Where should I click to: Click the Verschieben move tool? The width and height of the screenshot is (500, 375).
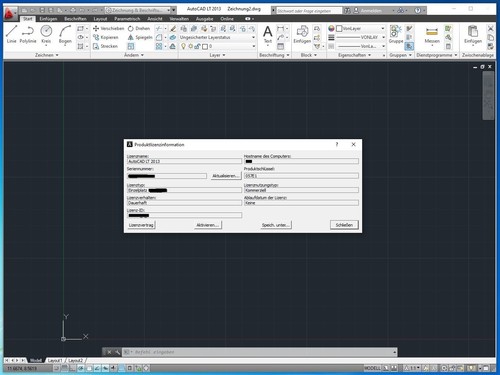coord(109,28)
